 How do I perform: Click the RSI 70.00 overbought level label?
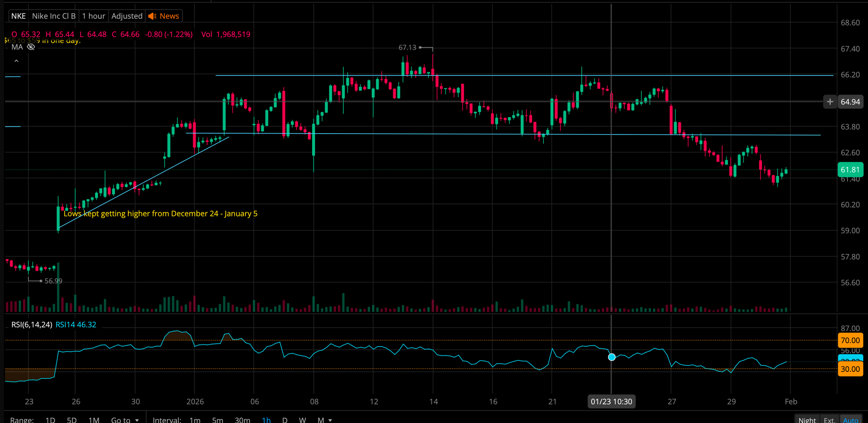(x=850, y=340)
